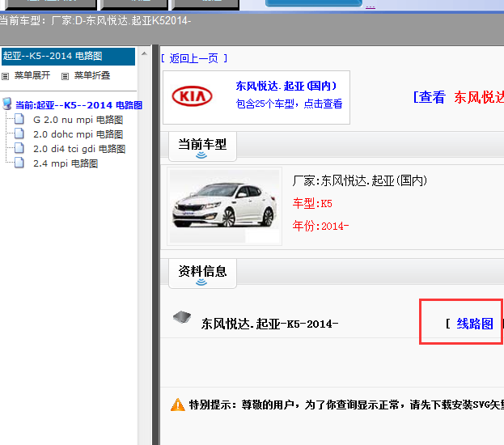Click the 返回上一页 link

tap(194, 58)
